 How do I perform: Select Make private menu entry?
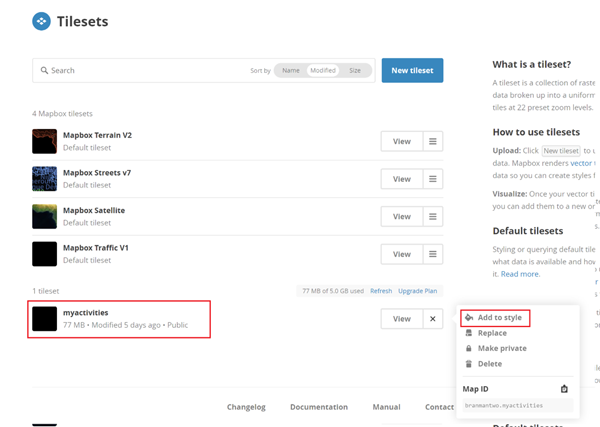coord(502,349)
